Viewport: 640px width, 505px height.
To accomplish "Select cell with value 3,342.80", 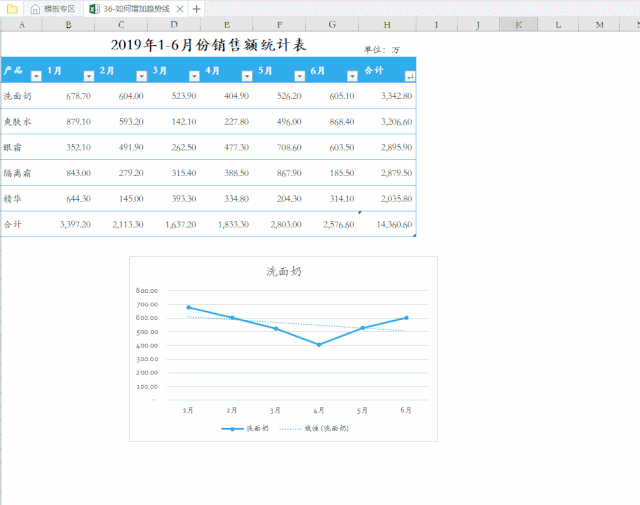I will point(387,96).
